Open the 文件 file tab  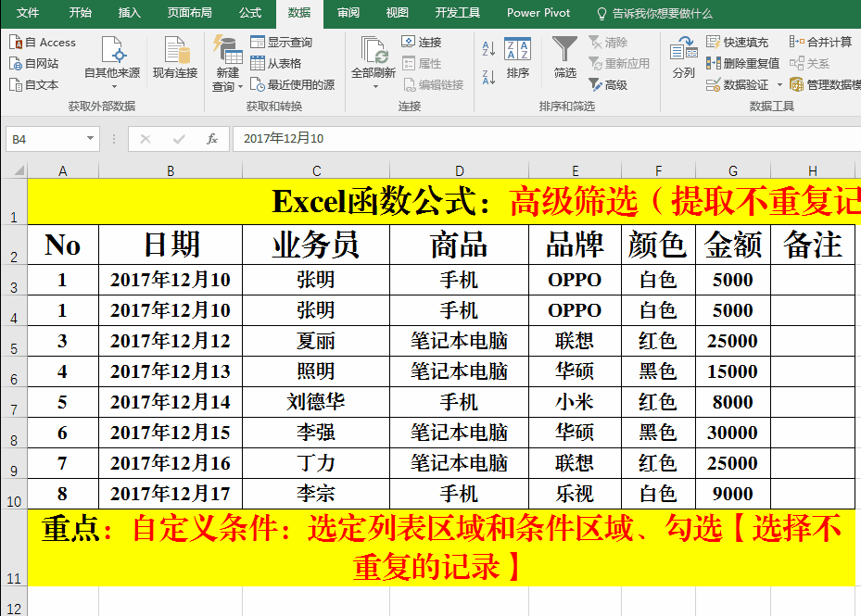pos(28,13)
